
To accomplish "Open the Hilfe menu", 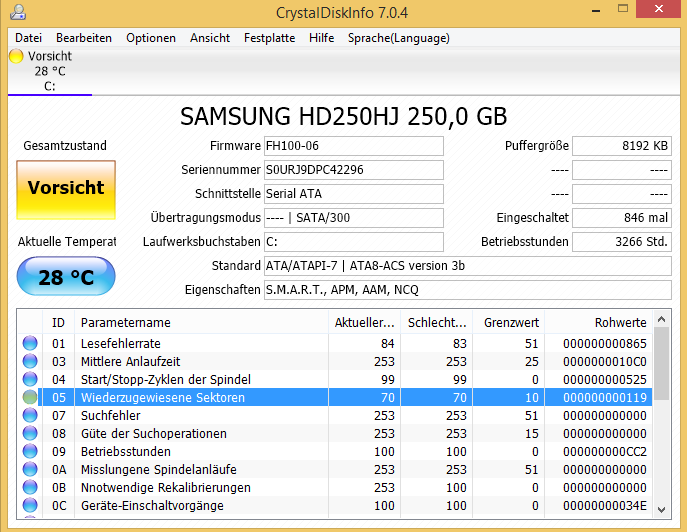I will [321, 38].
